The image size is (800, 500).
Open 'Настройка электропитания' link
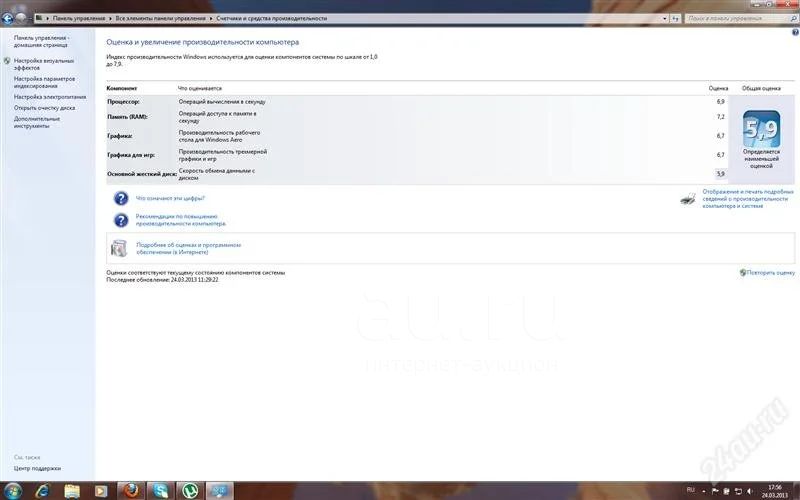pos(50,97)
